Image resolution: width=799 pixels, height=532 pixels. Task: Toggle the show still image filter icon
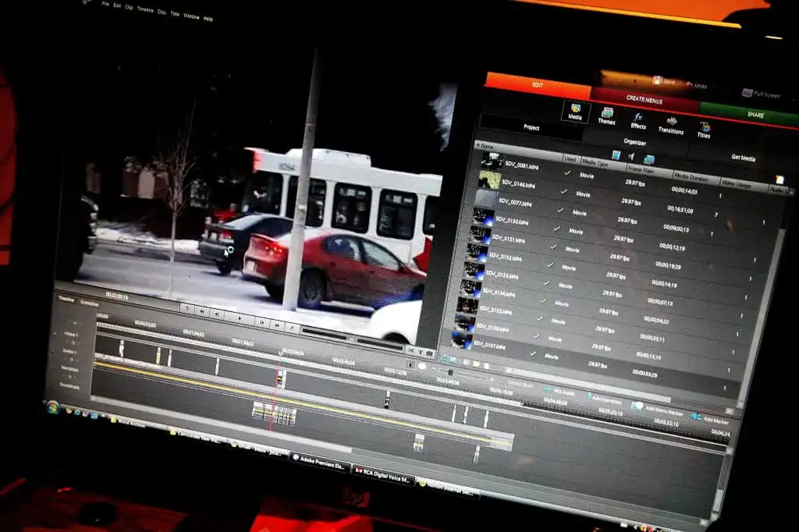click(x=648, y=159)
